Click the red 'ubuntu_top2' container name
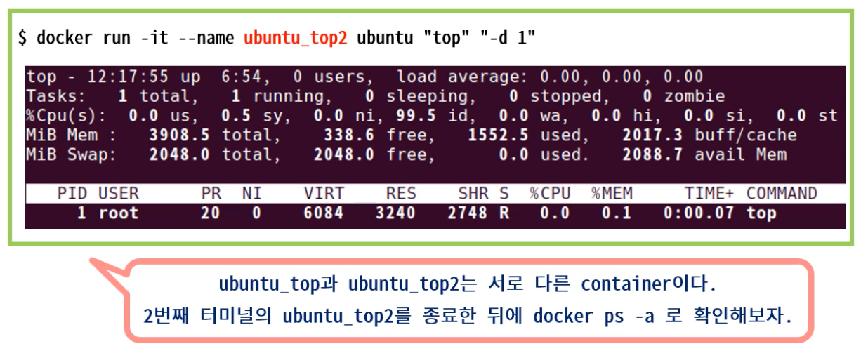Screen dimensions: 868x358 point(296,38)
